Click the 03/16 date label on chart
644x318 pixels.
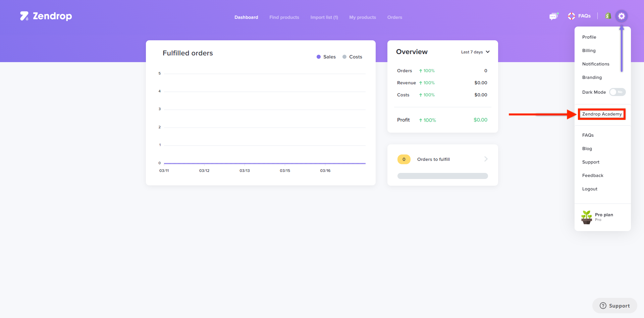[325, 171]
